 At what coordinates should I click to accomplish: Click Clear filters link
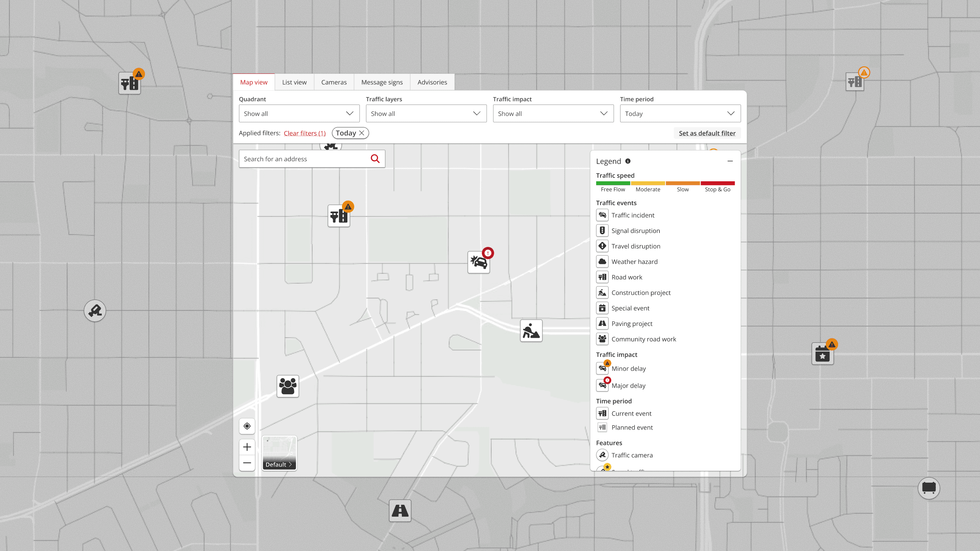point(304,133)
